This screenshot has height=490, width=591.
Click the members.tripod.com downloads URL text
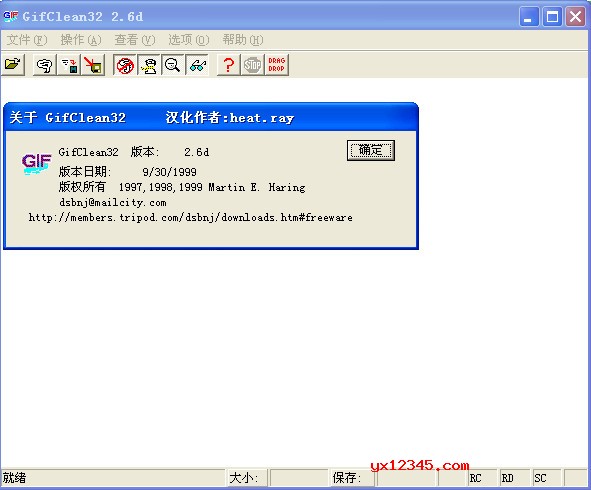191,217
